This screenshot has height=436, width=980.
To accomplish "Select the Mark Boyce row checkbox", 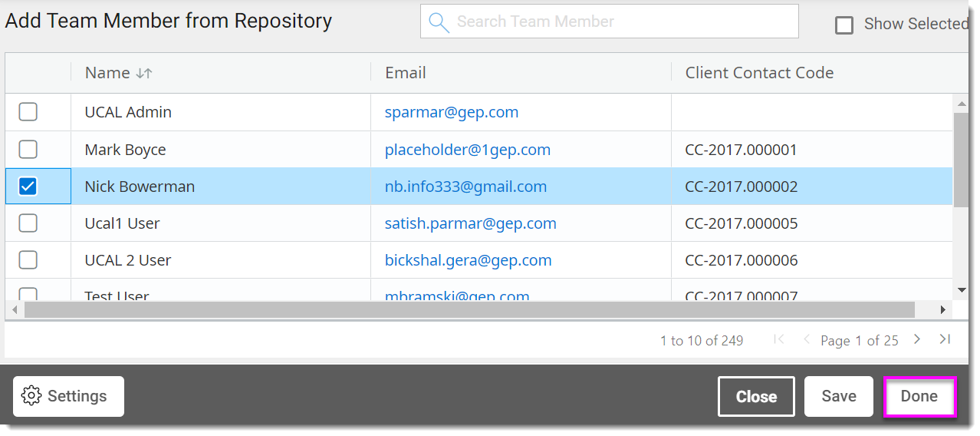I will [28, 149].
